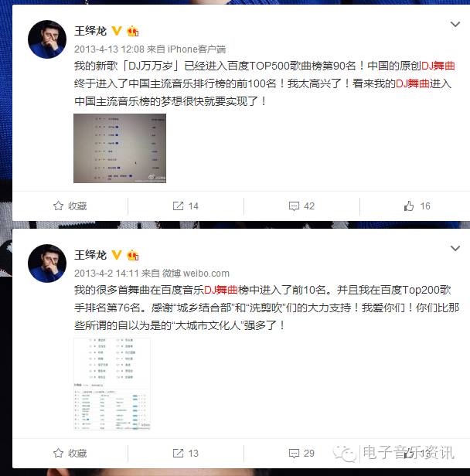Like the second post via thumbs-up icon
The image size is (470, 476).
click(409, 454)
